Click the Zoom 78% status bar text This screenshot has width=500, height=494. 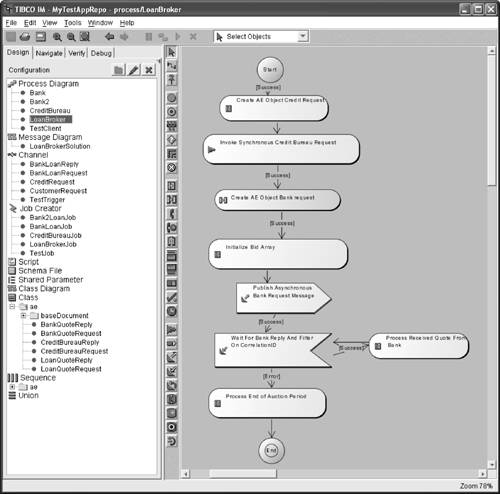coord(476,486)
